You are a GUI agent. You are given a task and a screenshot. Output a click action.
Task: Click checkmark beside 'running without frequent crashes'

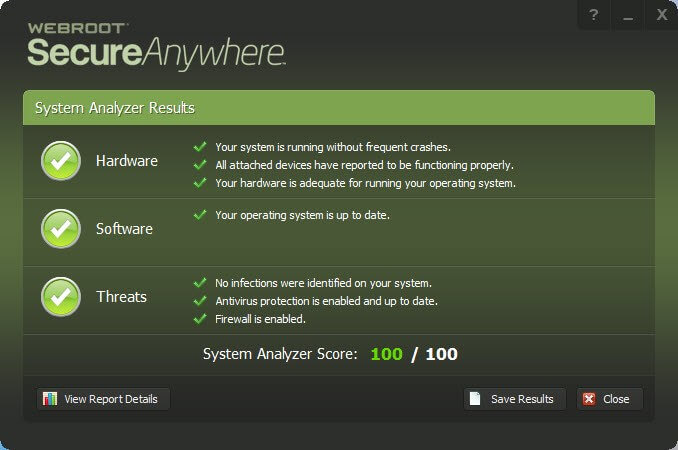click(x=200, y=147)
